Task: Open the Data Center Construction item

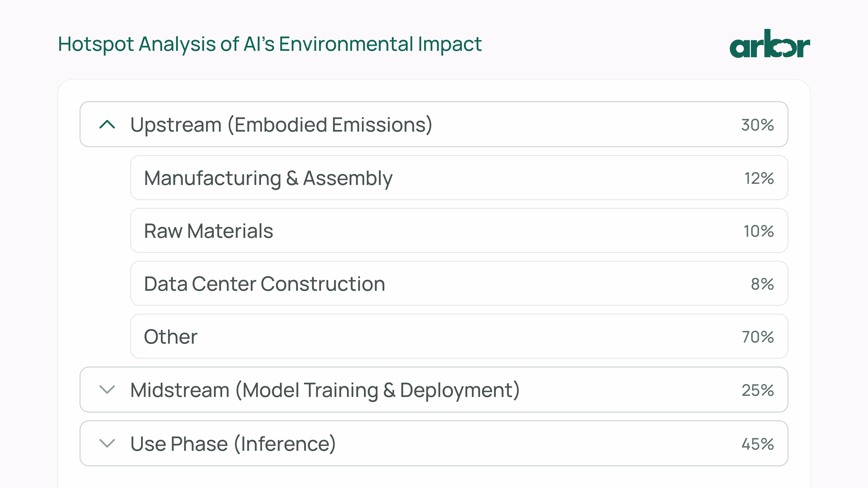Action: [x=264, y=284]
